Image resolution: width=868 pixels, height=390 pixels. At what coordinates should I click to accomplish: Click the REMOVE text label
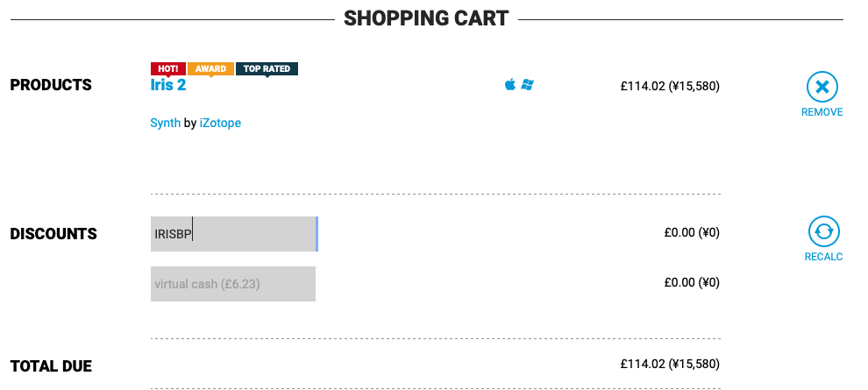pos(822,112)
